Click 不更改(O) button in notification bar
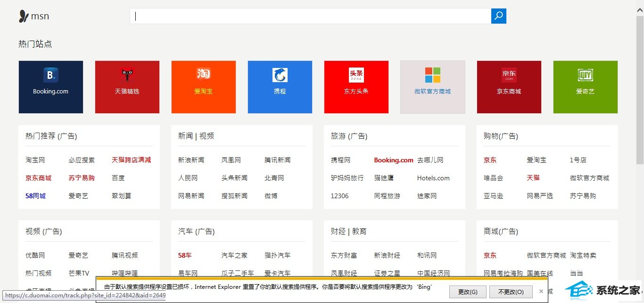 click(511, 292)
